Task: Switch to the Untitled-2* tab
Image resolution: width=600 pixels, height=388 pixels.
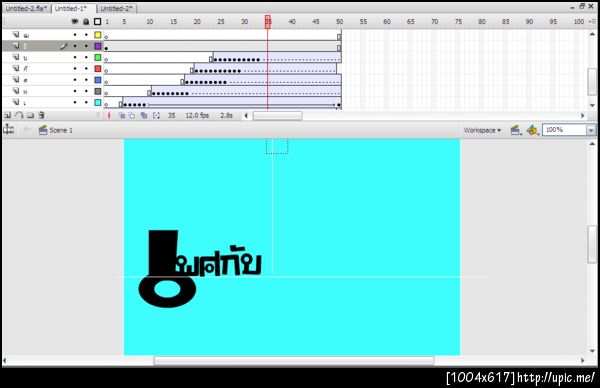Action: point(117,8)
